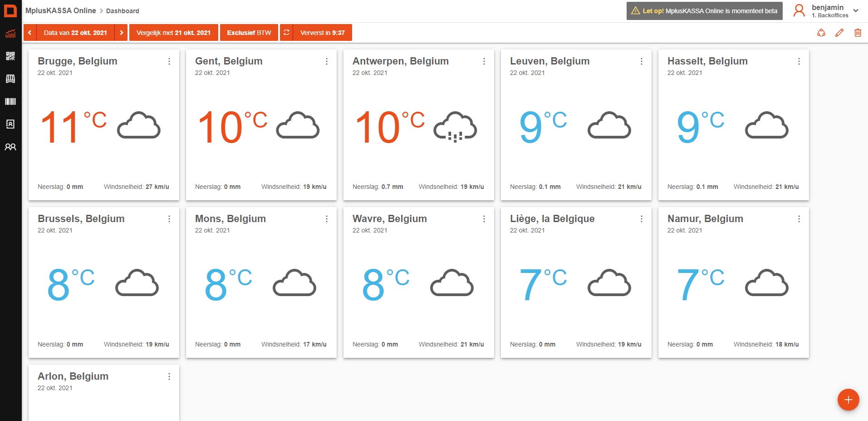The image size is (868, 421).
Task: Click the Hasselt, Belgium card title
Action: pos(707,61)
